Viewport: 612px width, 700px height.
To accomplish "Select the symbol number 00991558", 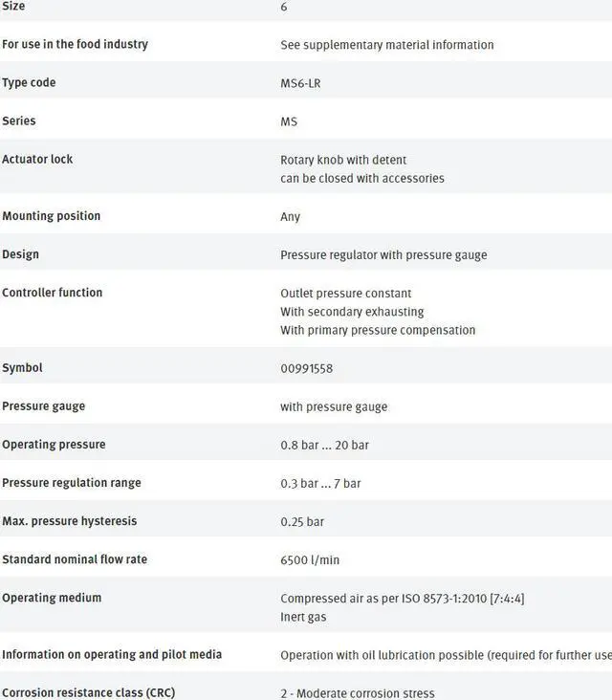I will [x=306, y=368].
